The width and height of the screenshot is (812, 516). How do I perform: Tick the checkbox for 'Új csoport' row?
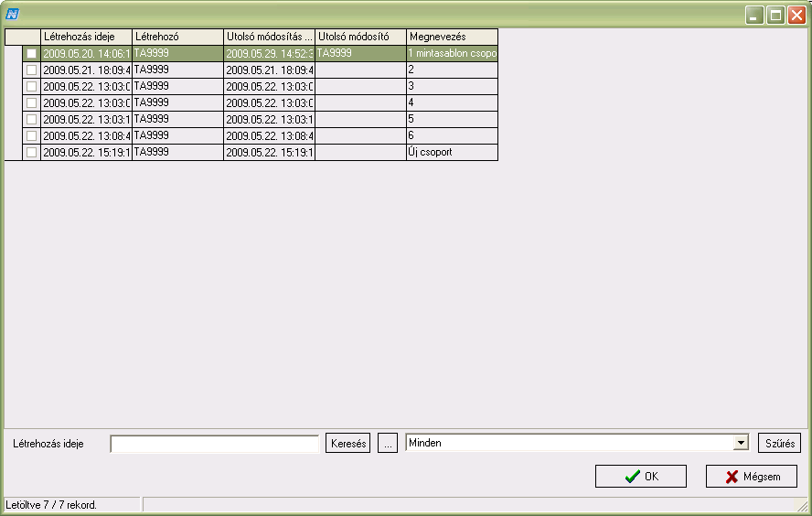32,153
